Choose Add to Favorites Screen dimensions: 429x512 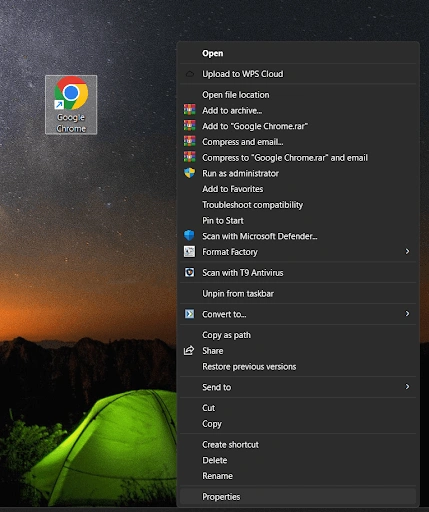tap(298, 189)
